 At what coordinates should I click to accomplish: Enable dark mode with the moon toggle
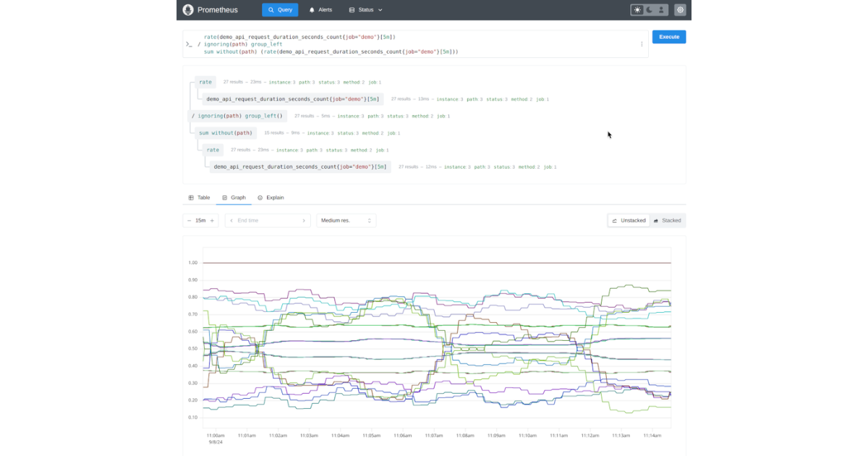[x=650, y=9]
